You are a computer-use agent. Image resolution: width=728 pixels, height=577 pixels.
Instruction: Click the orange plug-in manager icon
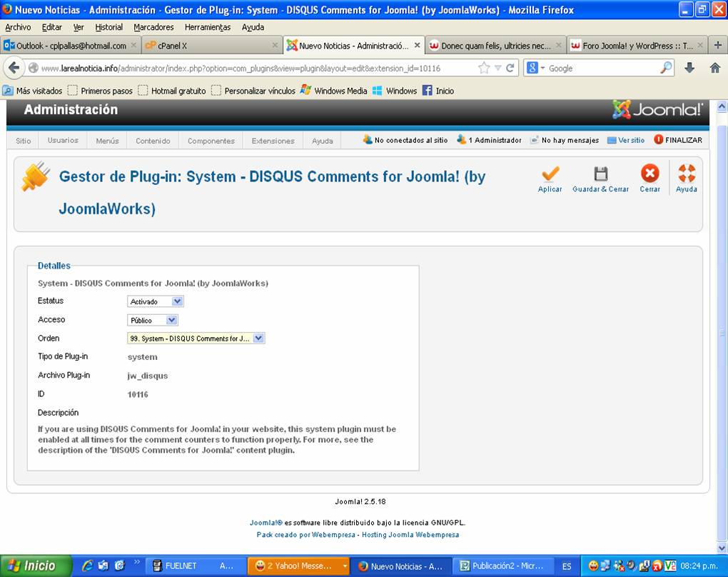point(35,176)
